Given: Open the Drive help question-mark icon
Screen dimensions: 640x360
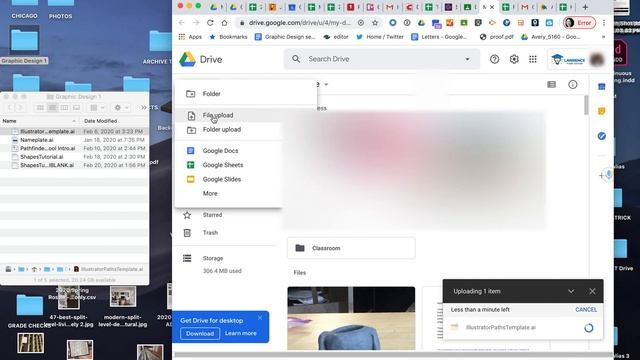Looking at the screenshot, I should 494,59.
